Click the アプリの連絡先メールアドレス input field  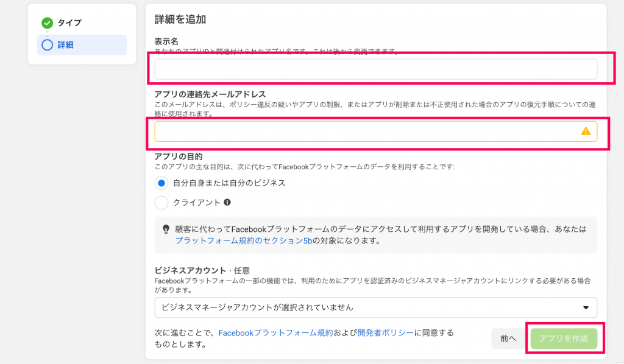coord(375,131)
